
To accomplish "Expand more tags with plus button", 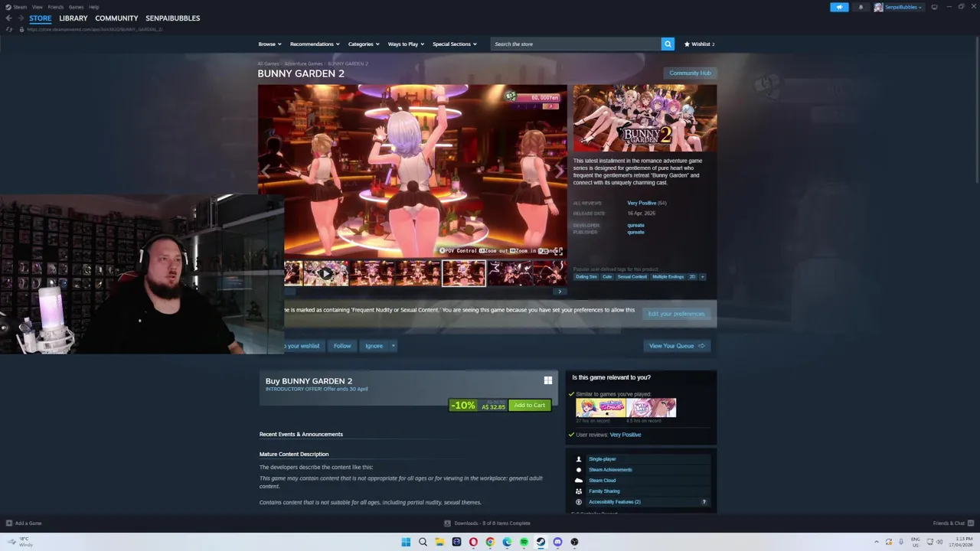I will (703, 277).
